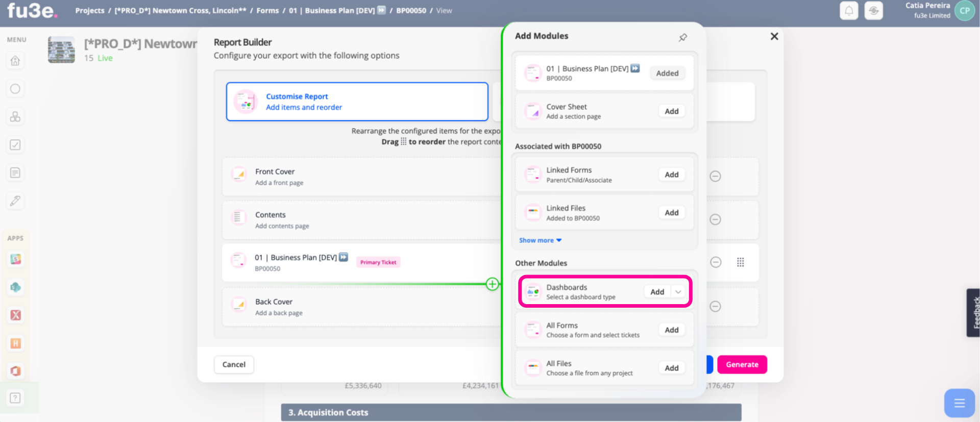Expand Show more associated modules
The height and width of the screenshot is (422, 980).
point(540,240)
